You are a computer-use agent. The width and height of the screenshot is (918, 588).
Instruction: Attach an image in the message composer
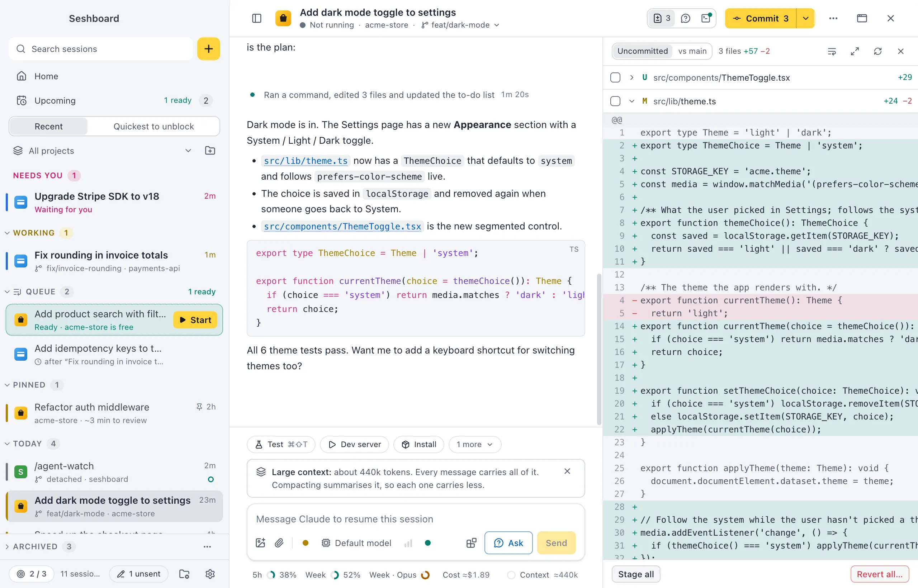click(x=260, y=543)
